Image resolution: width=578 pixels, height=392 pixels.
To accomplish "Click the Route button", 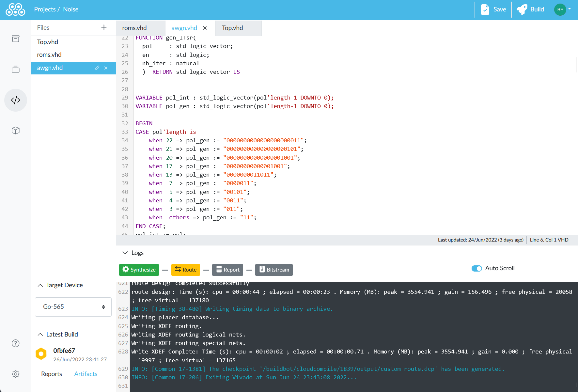I will [x=185, y=270].
